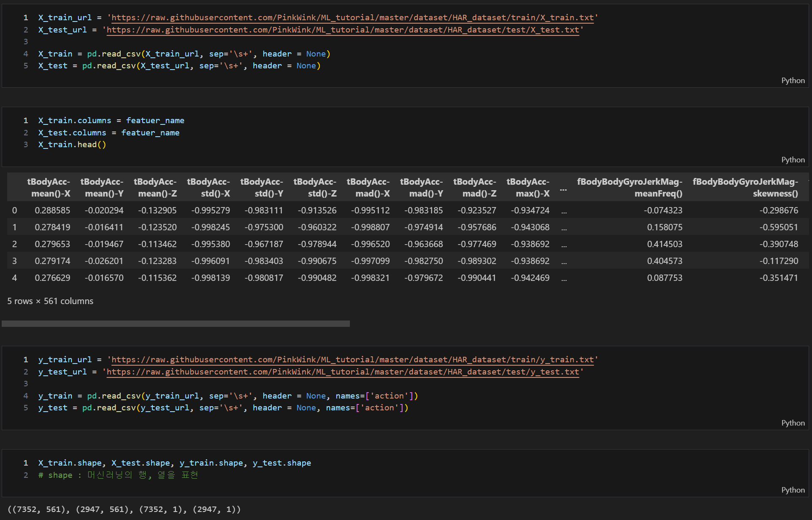This screenshot has width=812, height=520.
Task: Click the dataframe output horizontal scrollbar
Action: tap(176, 323)
